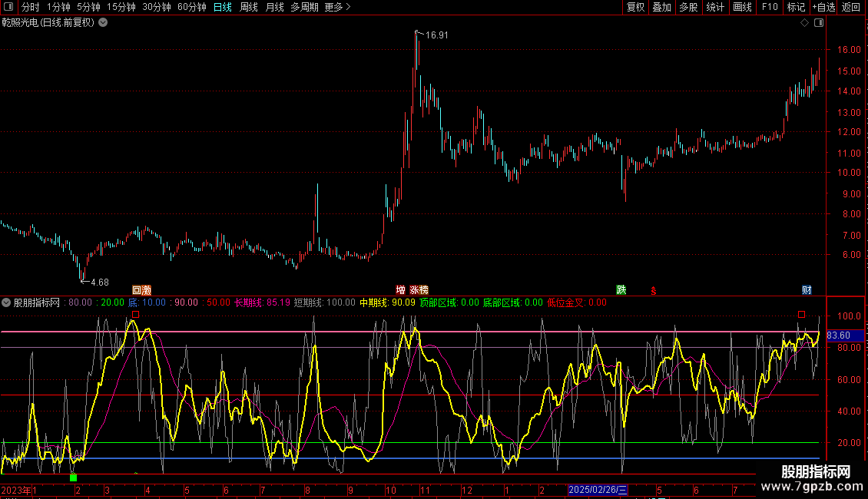Expand the 股朋指标网 indicator dropdown arrow

coord(6,302)
